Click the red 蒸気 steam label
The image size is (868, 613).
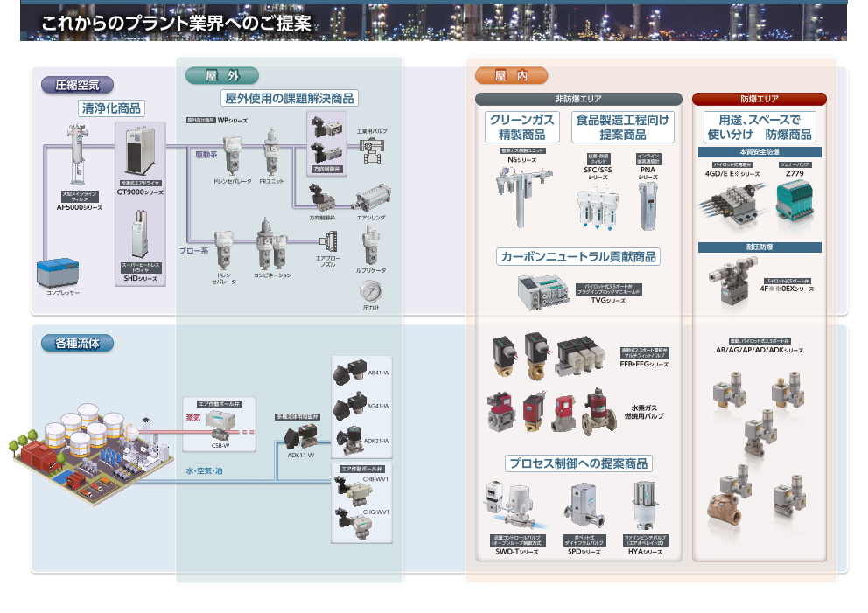pos(193,418)
